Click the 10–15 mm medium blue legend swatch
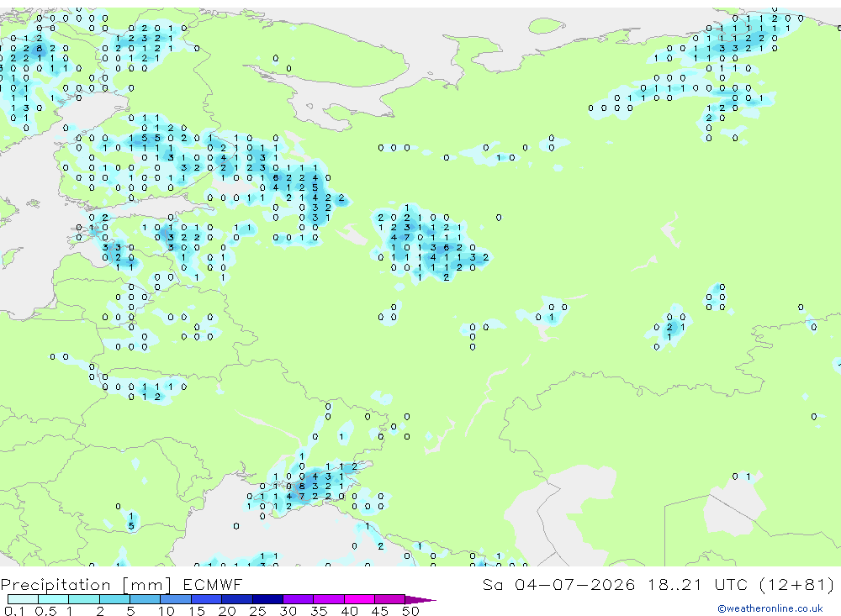The height and width of the screenshot is (616, 841). (176, 599)
